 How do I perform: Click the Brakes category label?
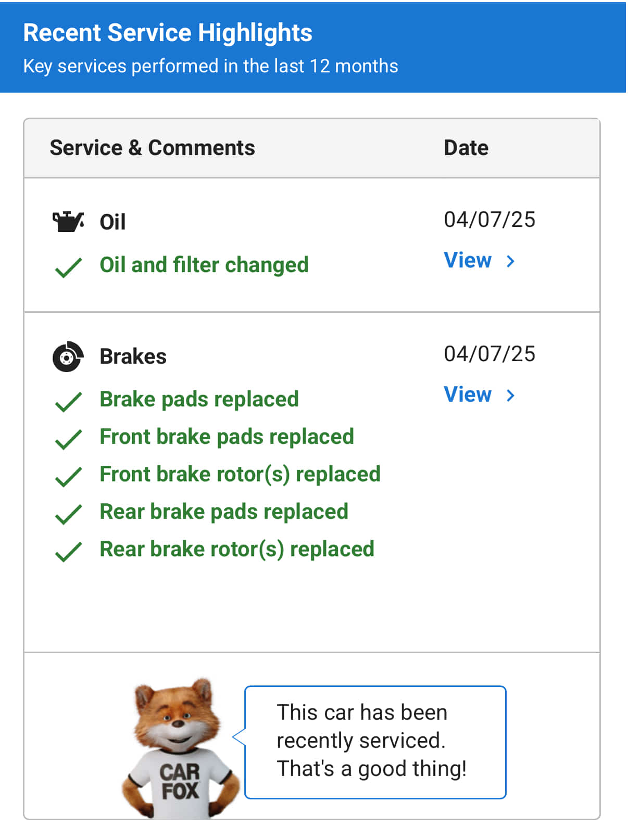[x=133, y=357]
